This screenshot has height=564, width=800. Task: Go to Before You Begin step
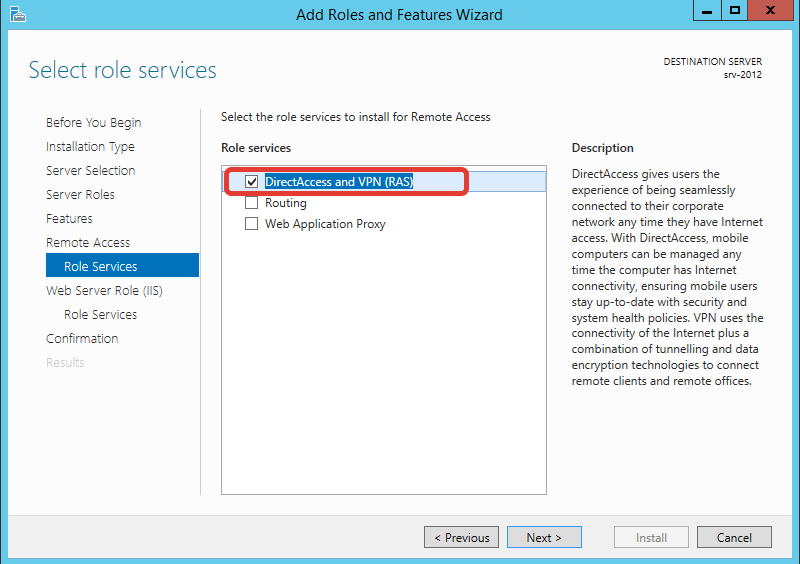pyautogui.click(x=93, y=122)
